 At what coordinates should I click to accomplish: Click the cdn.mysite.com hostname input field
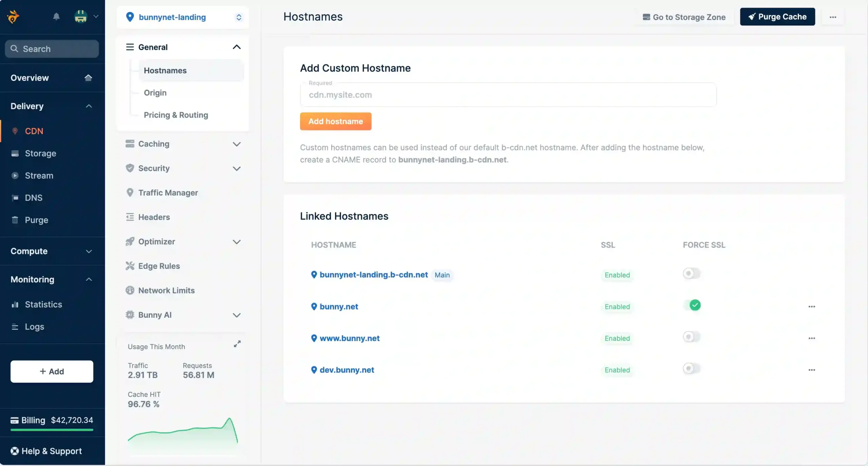pyautogui.click(x=507, y=95)
